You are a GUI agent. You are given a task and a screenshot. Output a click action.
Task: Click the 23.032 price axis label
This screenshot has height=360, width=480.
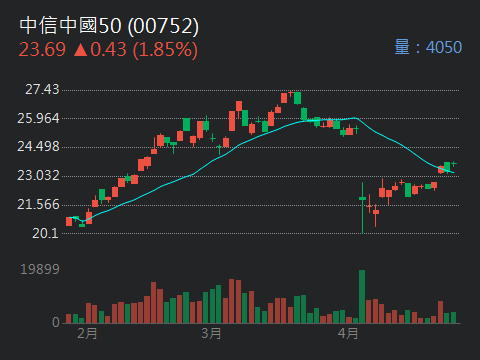(38, 175)
